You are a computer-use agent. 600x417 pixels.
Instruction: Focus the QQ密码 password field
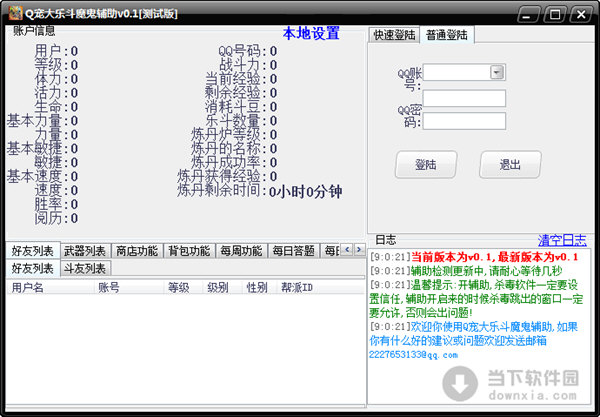tap(464, 121)
